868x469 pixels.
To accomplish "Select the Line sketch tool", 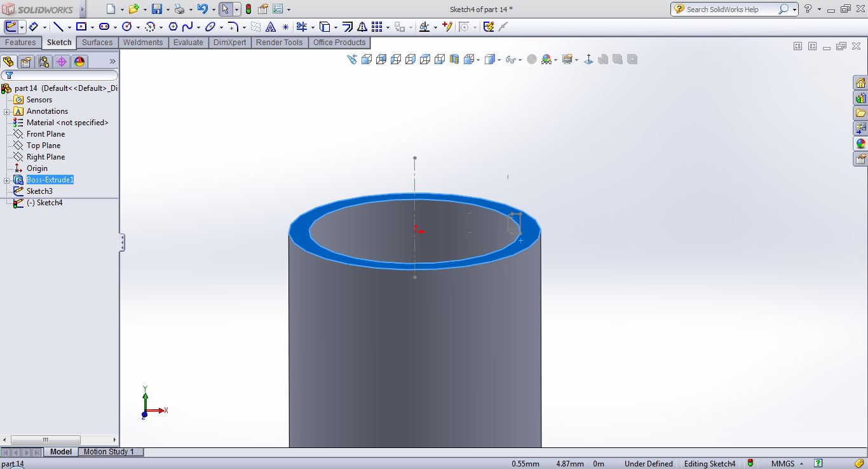I will click(58, 27).
